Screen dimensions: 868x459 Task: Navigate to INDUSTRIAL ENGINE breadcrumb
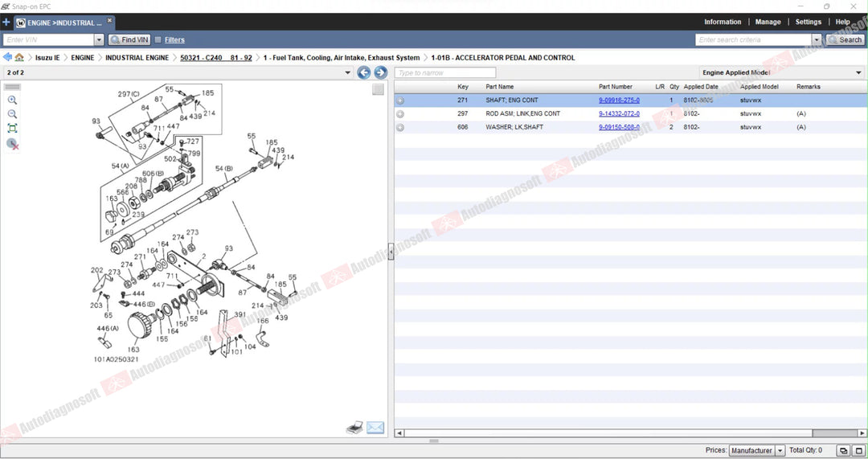[x=137, y=58]
